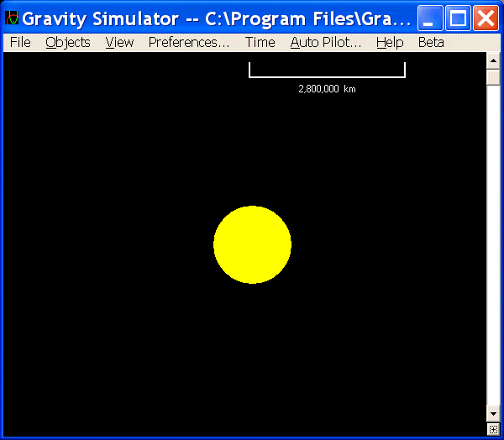Open the Preferences menu
Screen dimensions: 504x440
tap(189, 43)
